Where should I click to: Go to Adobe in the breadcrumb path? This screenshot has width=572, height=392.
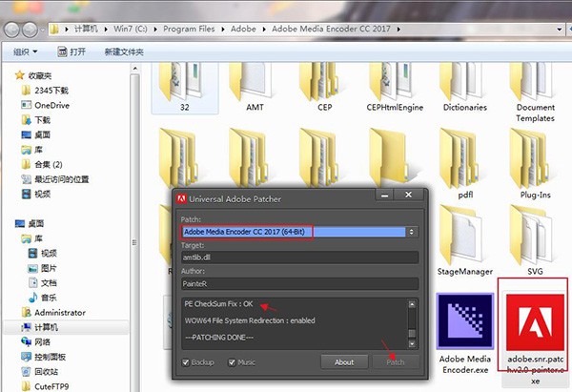tap(243, 29)
